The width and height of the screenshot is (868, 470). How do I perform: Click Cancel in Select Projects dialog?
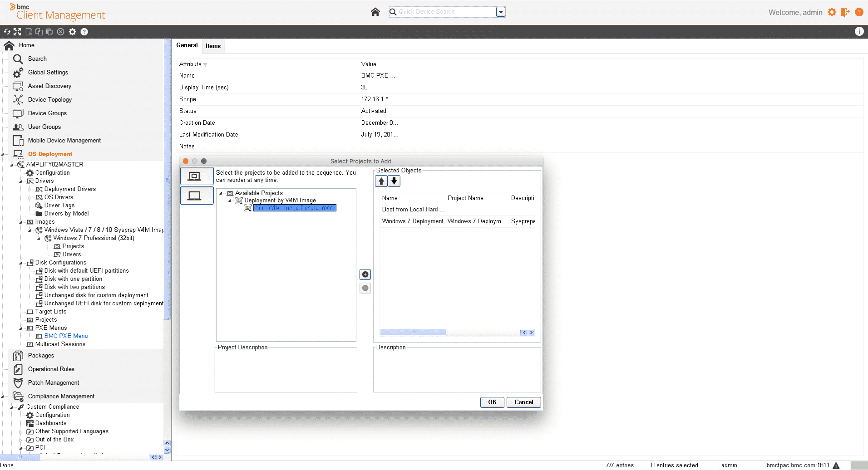(x=523, y=402)
